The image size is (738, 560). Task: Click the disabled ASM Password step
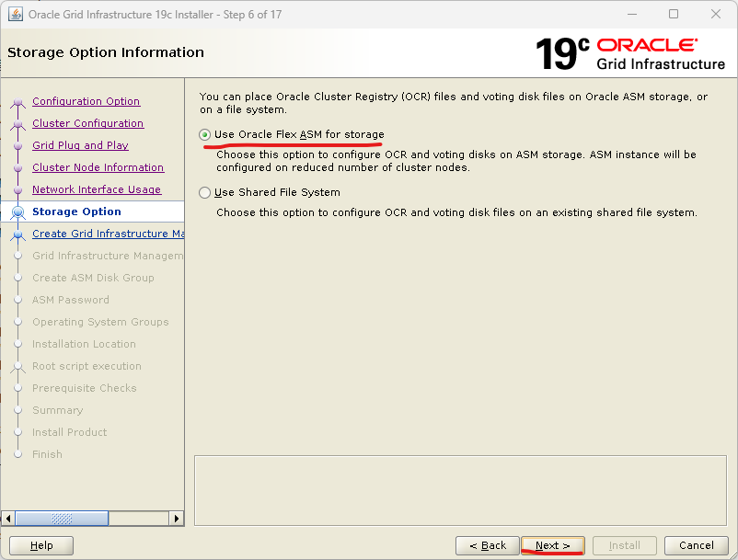[x=71, y=300]
